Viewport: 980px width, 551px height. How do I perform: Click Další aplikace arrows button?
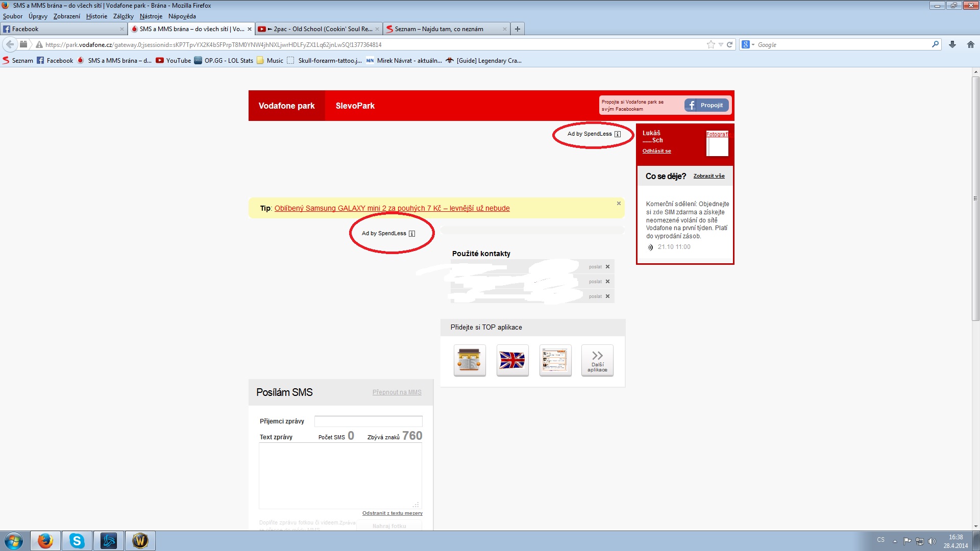tap(597, 360)
